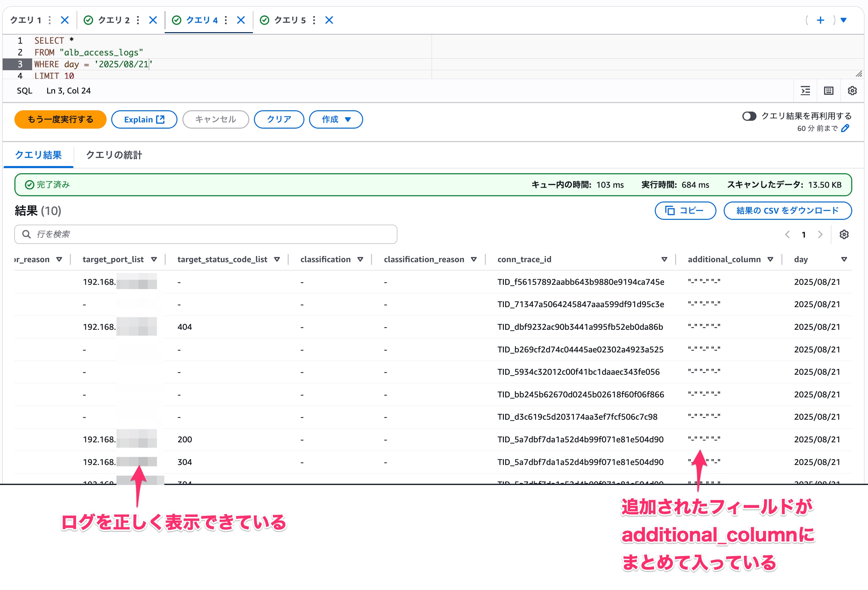This screenshot has width=868, height=590.
Task: Sort by day column arrow
Action: coord(844,260)
